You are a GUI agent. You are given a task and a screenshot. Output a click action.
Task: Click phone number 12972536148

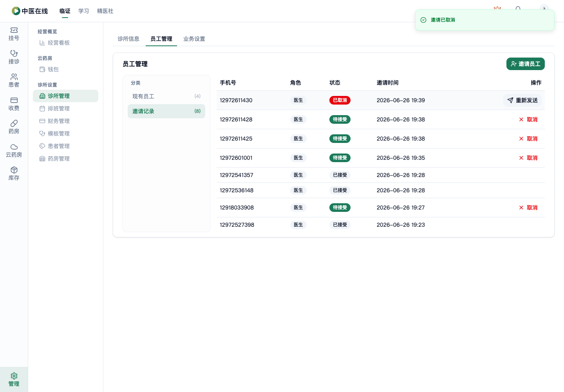pyautogui.click(x=237, y=190)
